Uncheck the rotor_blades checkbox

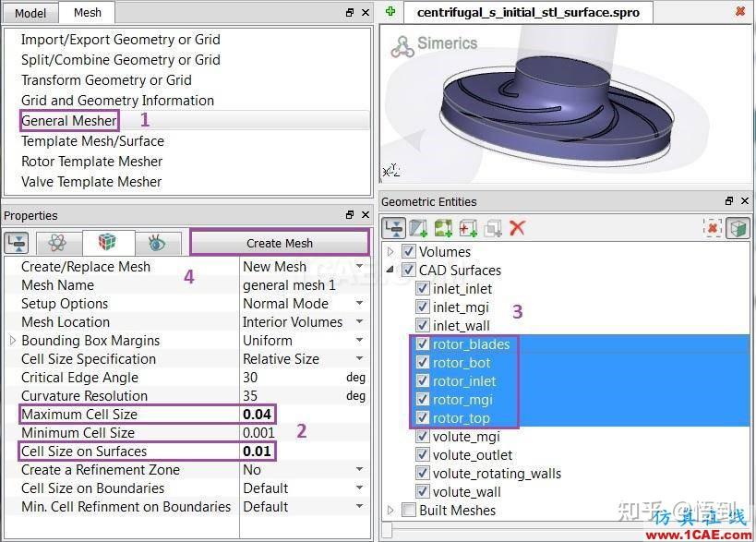point(423,343)
